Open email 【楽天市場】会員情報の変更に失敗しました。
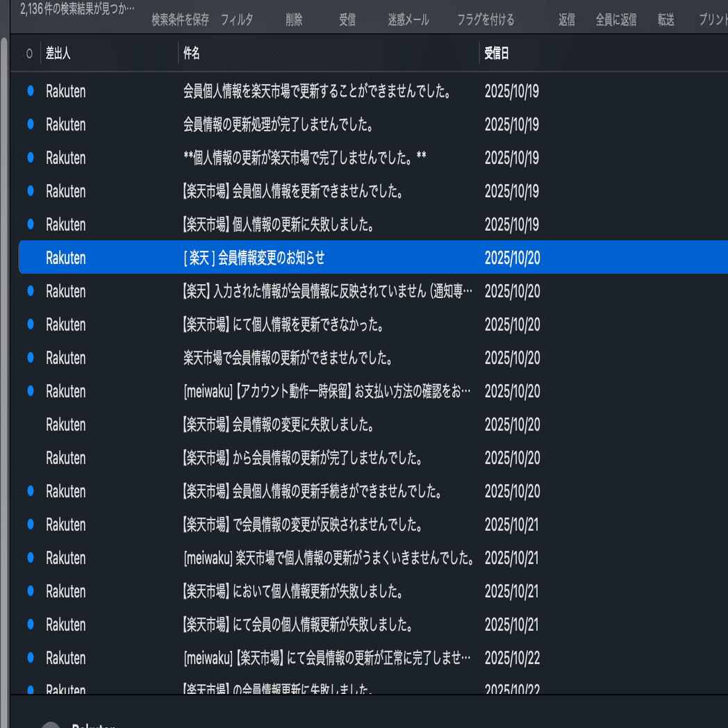Image resolution: width=728 pixels, height=728 pixels. (x=373, y=425)
